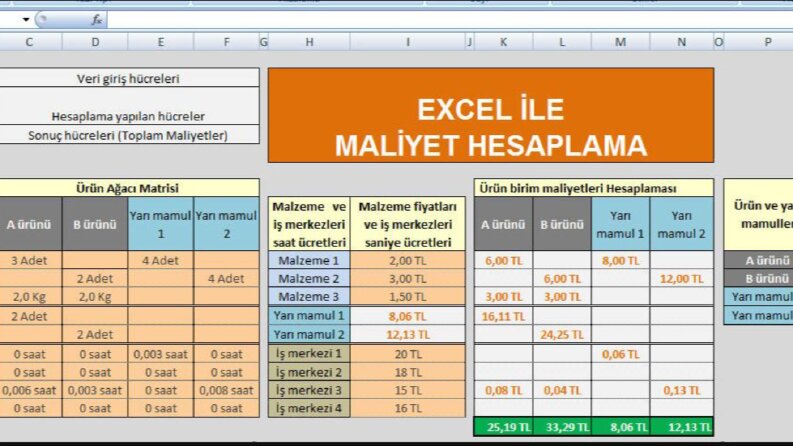Click the '1,50 TL' Malzeme 3 price

point(408,296)
